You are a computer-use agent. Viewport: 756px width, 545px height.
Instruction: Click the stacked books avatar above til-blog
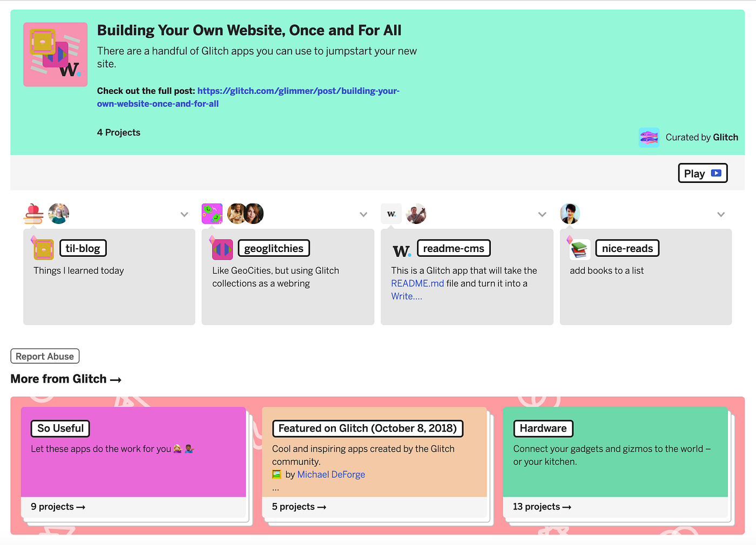coord(33,213)
